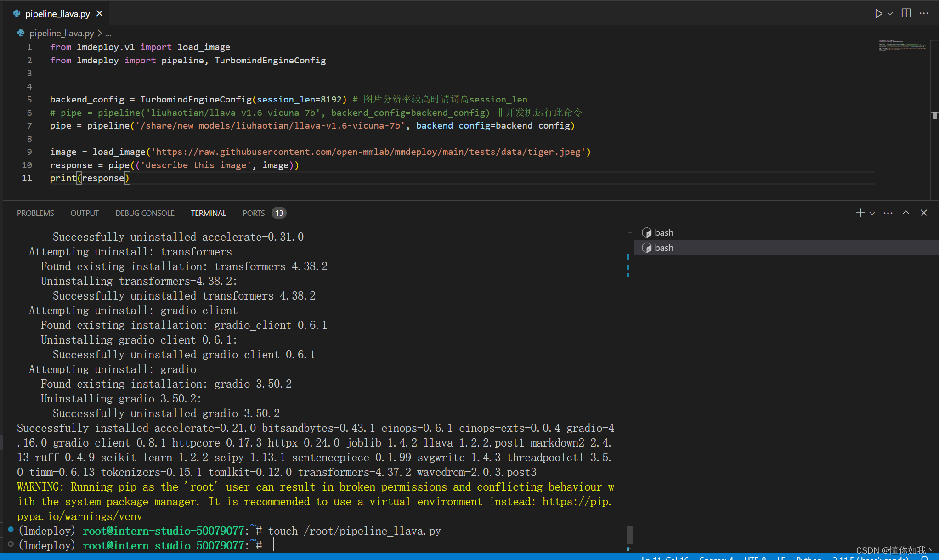Create a new terminal with plus icon
This screenshot has height=560, width=939.
point(860,213)
